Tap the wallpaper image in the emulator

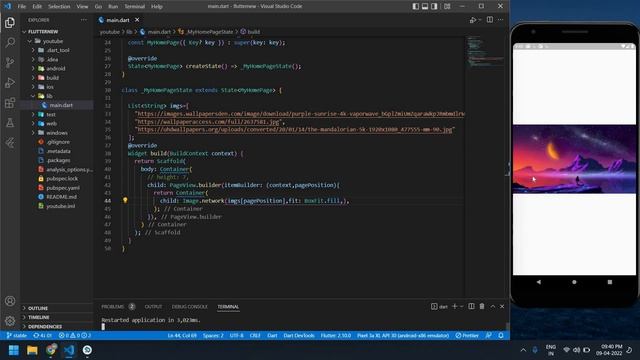click(x=574, y=159)
